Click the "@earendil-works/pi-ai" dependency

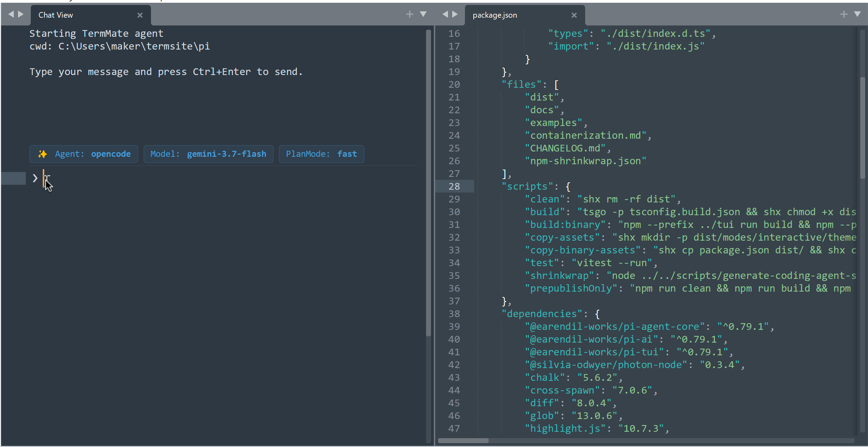point(592,339)
